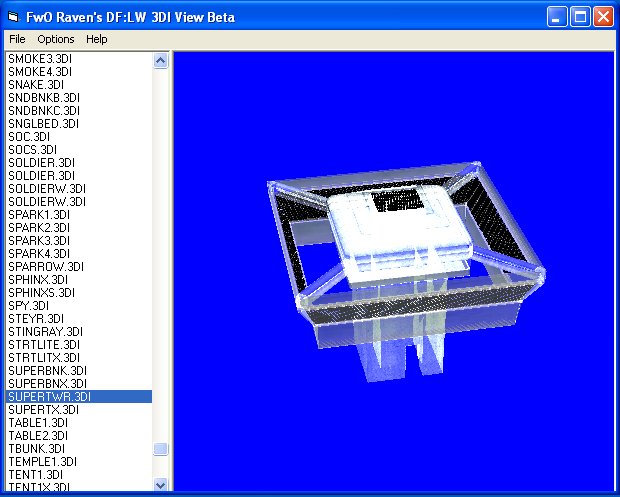
Task: Click the file list scrollbar thumb
Action: point(161,450)
